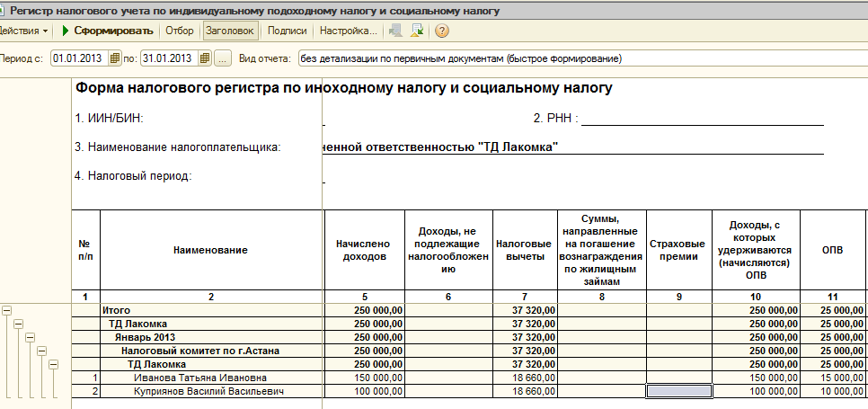Click the ellipsis period selection button
Screen dimensions: 868x409
click(x=223, y=58)
